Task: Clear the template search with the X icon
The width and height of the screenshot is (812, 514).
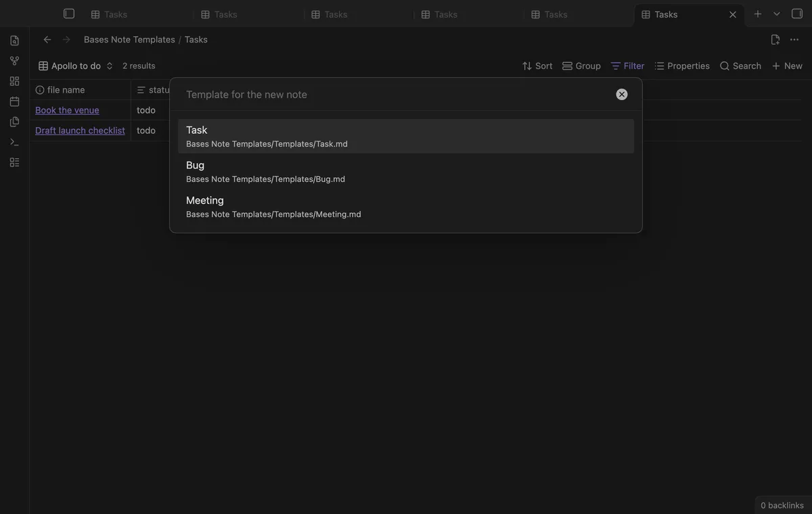Action: [x=622, y=94]
